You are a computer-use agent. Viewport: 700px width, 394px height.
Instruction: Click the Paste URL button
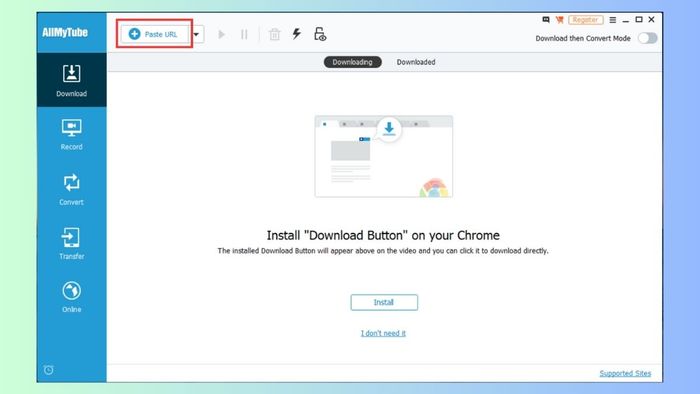(154, 34)
